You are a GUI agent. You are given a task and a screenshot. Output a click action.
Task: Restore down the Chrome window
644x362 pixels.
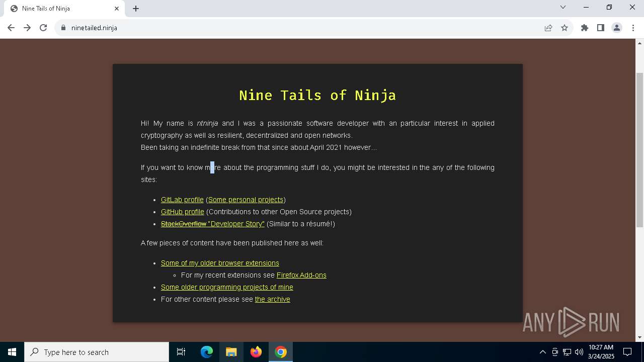pos(609,7)
